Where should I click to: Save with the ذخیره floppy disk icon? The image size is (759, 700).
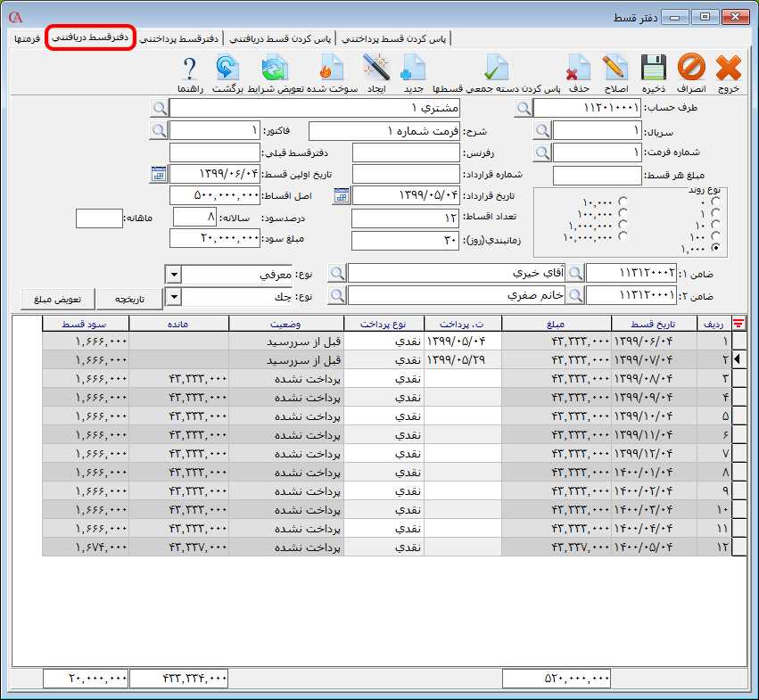click(654, 68)
